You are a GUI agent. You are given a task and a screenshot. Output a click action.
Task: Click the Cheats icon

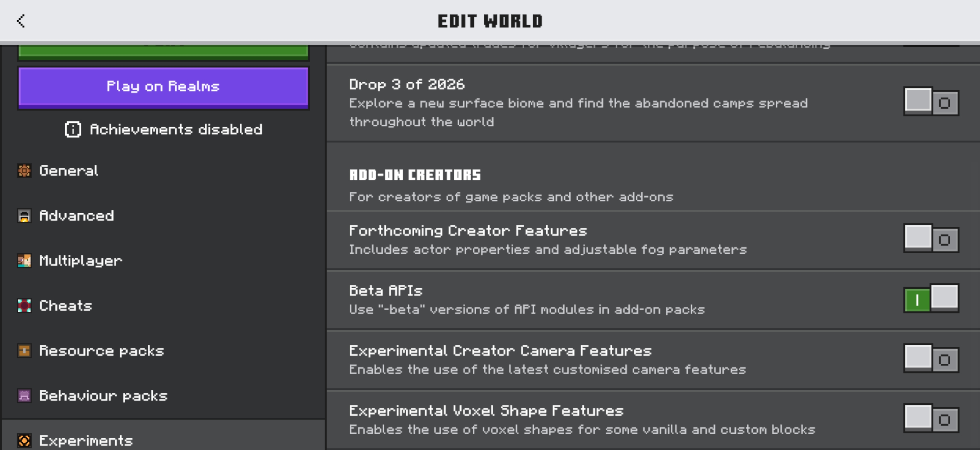pyautogui.click(x=24, y=306)
